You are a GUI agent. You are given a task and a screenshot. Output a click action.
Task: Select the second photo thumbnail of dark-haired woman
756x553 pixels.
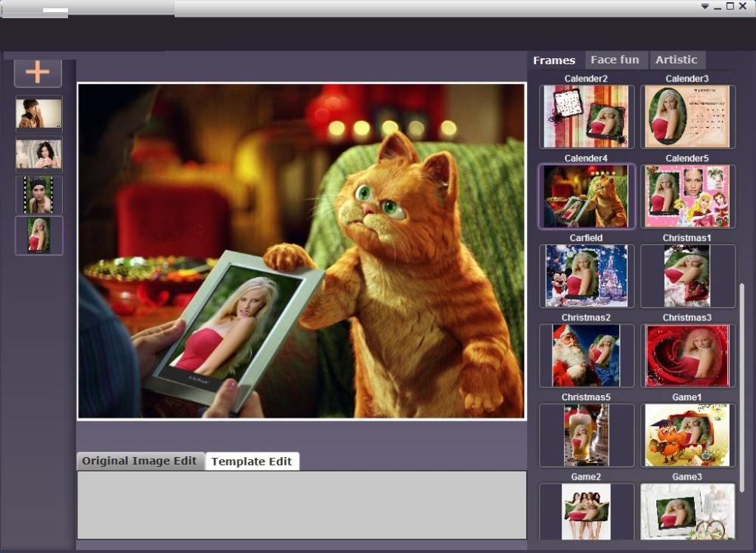click(x=39, y=154)
